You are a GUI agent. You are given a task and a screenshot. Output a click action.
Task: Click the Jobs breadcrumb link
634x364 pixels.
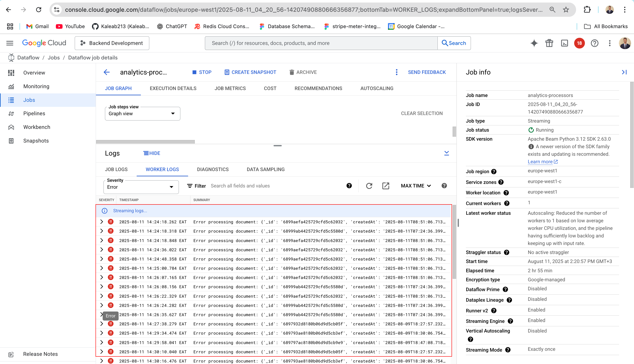[54, 58]
